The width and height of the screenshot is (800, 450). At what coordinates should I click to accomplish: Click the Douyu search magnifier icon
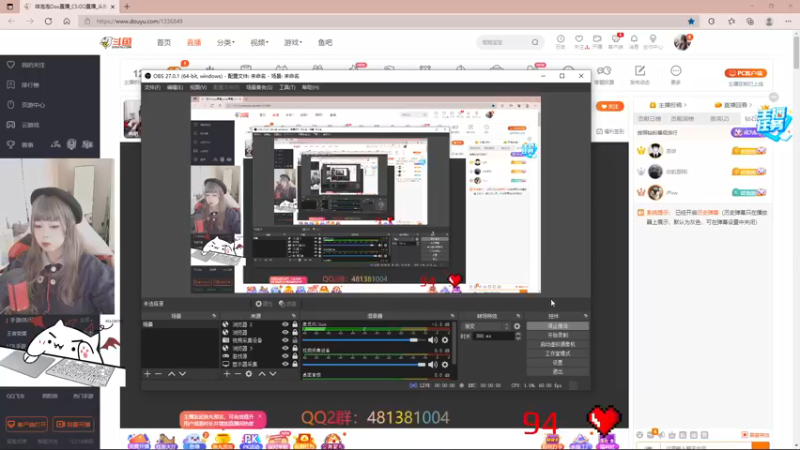coord(535,42)
